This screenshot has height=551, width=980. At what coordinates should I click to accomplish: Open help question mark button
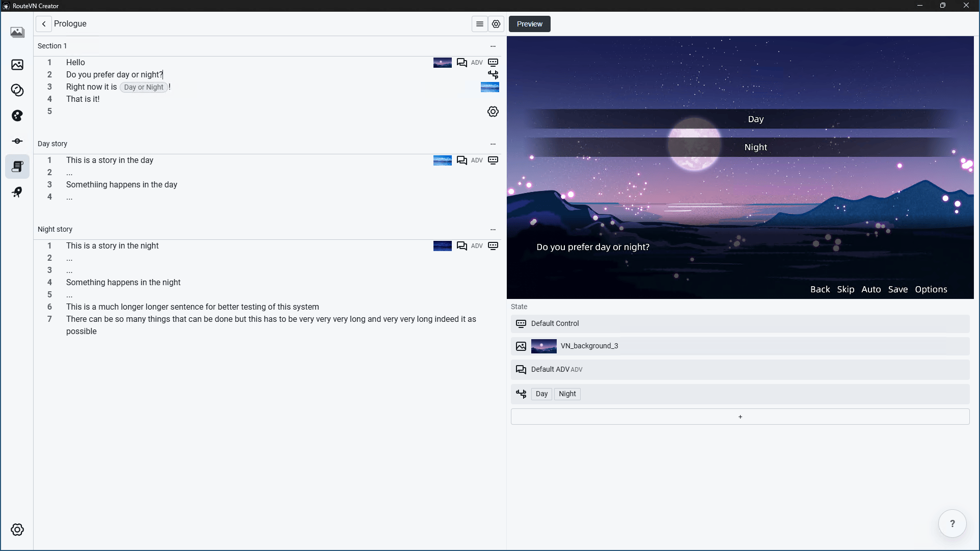952,524
